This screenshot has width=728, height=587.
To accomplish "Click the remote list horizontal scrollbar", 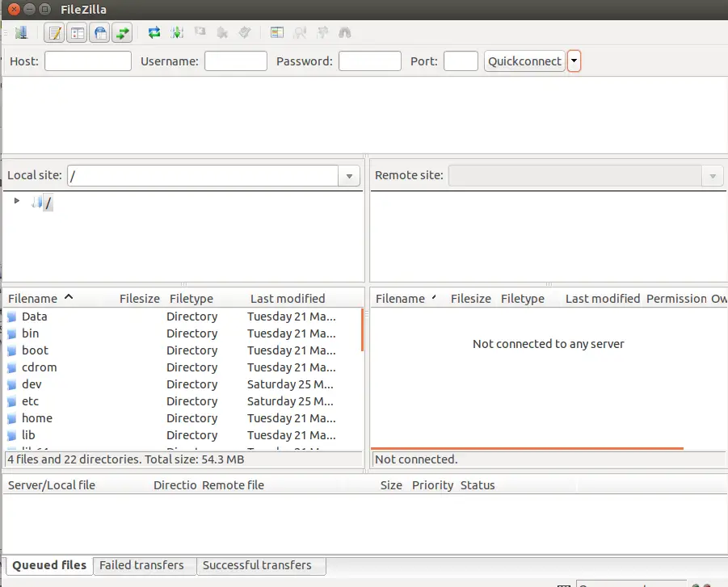I will tap(527, 448).
